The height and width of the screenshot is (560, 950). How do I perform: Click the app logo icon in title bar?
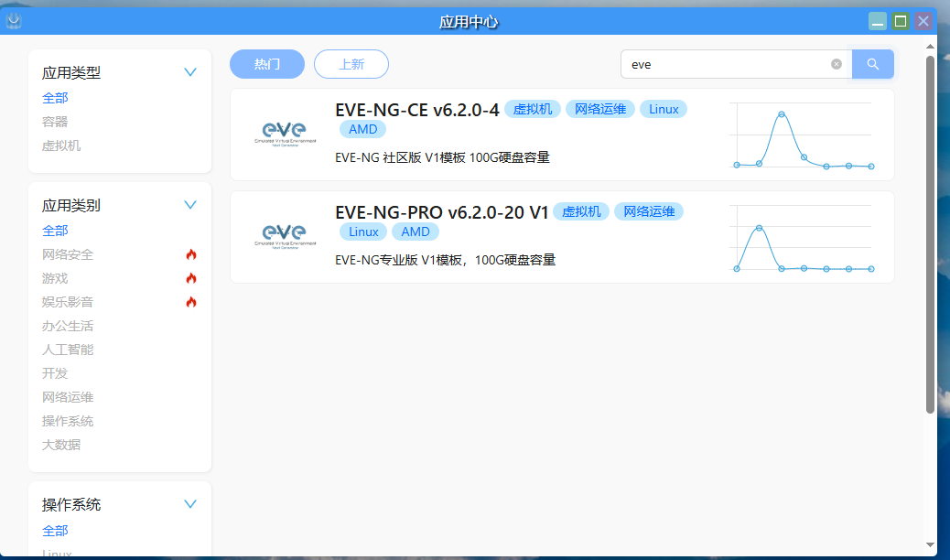click(x=14, y=21)
